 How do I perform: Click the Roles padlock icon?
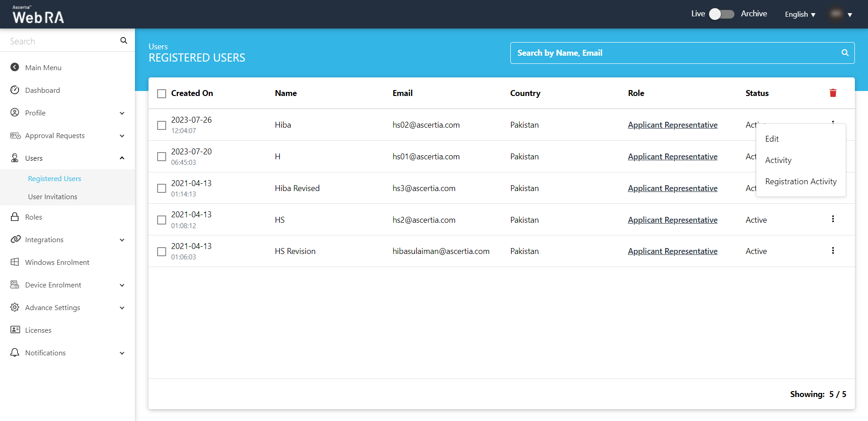[x=15, y=217]
